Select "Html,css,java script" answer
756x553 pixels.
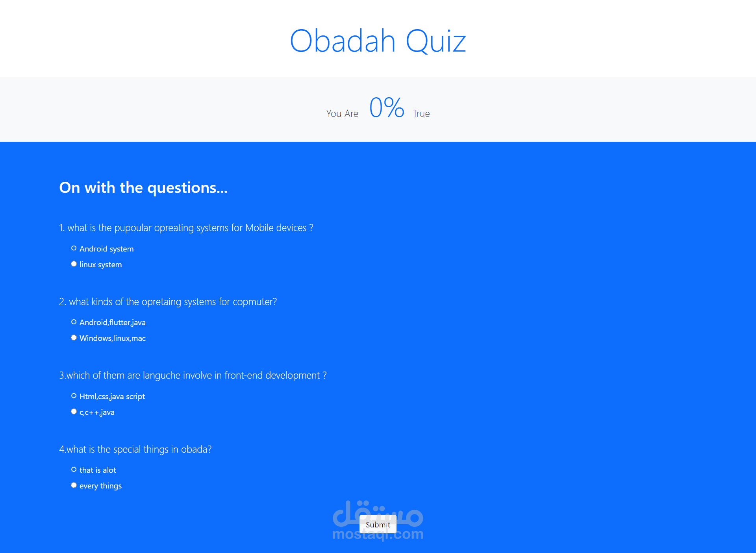(74, 396)
